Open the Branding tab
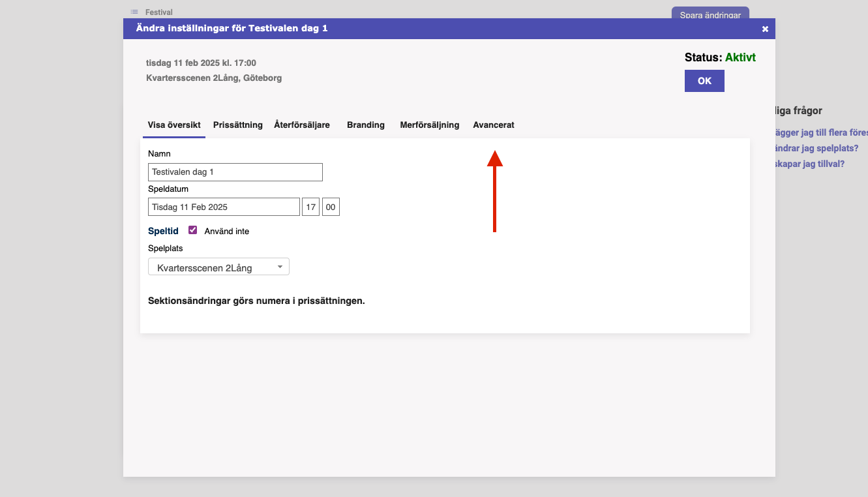Screen dimensions: 868x497 point(366,125)
